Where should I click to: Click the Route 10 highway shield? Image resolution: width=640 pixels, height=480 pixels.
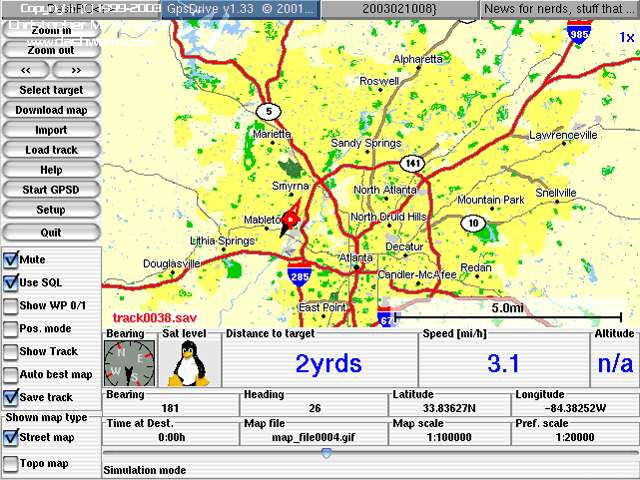[473, 223]
